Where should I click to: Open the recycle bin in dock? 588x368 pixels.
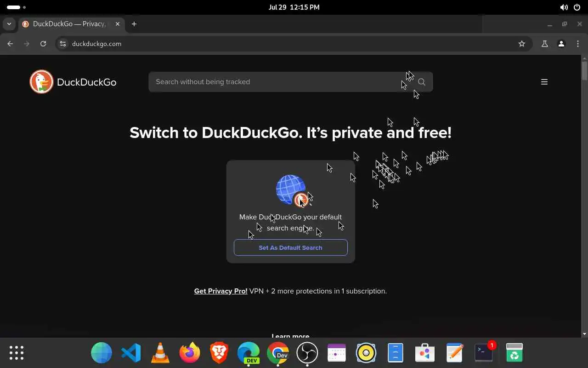coord(514,353)
